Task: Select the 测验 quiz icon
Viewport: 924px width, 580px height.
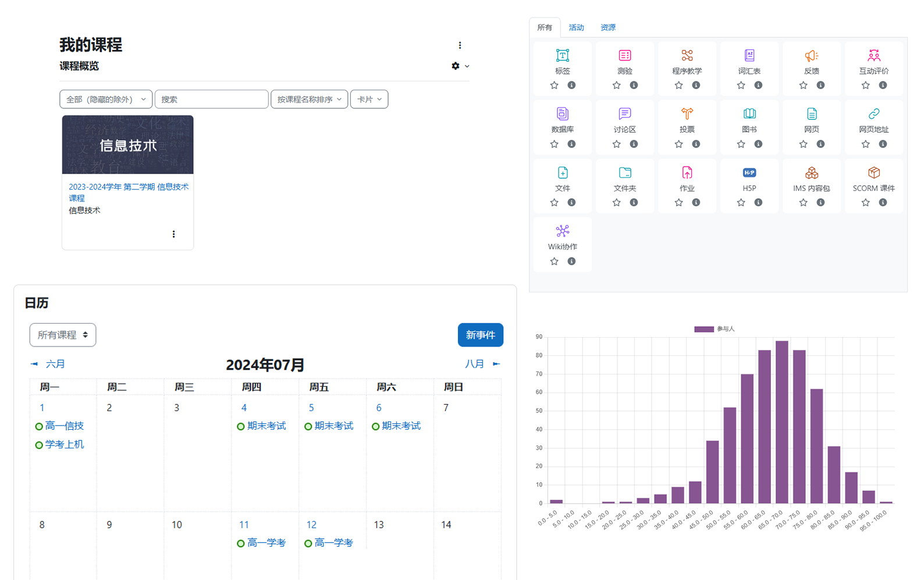Action: 624,55
